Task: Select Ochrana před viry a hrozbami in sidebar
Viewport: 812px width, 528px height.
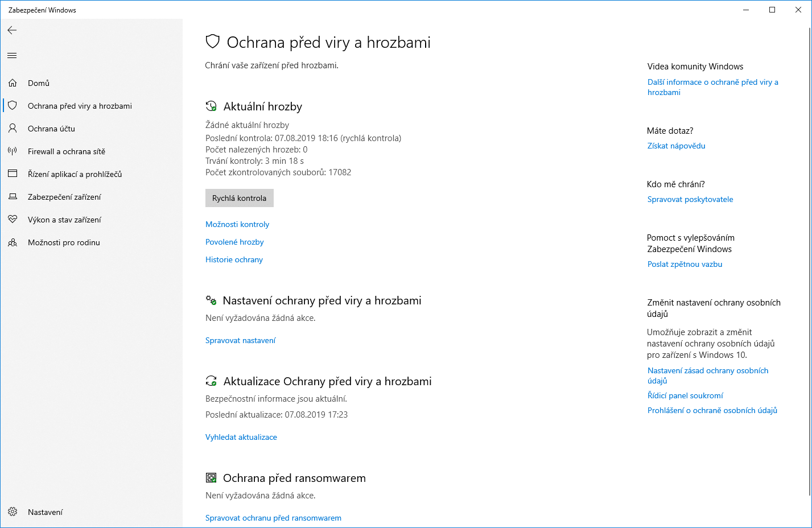Action: (x=80, y=106)
